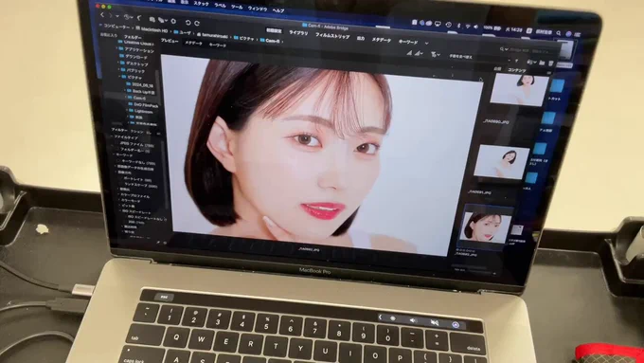Go back with the left arrow button

[102, 15]
